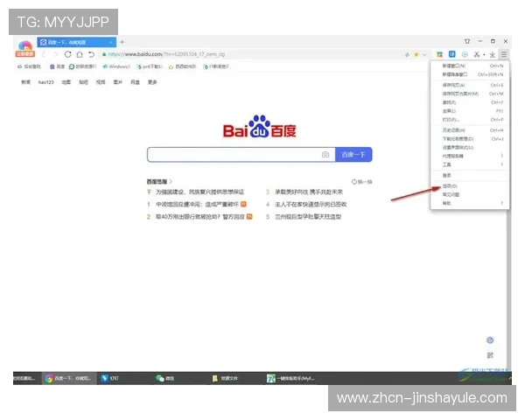Choose 新建窗口(N) from the menu
Screen dimensions: 525x420
[x=455, y=66]
